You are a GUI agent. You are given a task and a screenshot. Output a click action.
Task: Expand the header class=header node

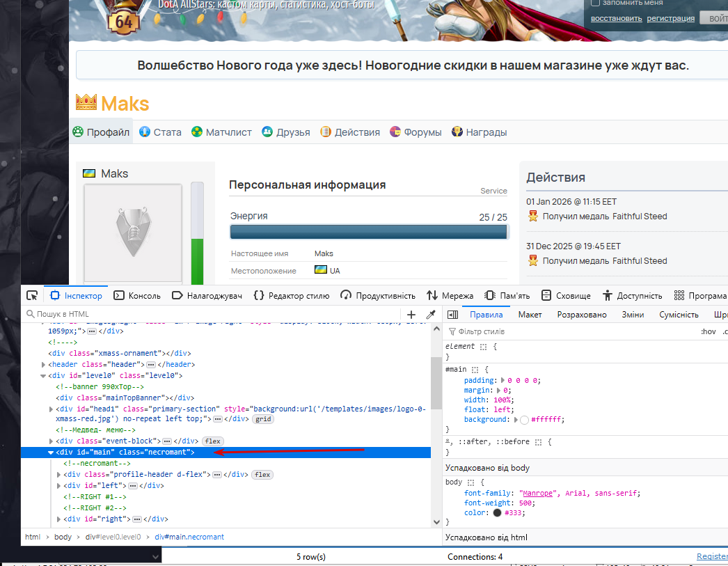(x=43, y=365)
